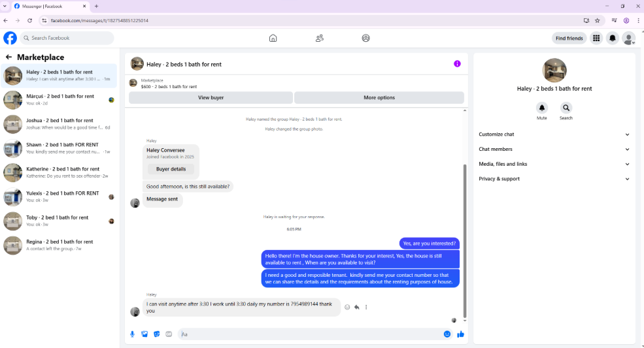Close the Messenger browser tab

[x=84, y=6]
